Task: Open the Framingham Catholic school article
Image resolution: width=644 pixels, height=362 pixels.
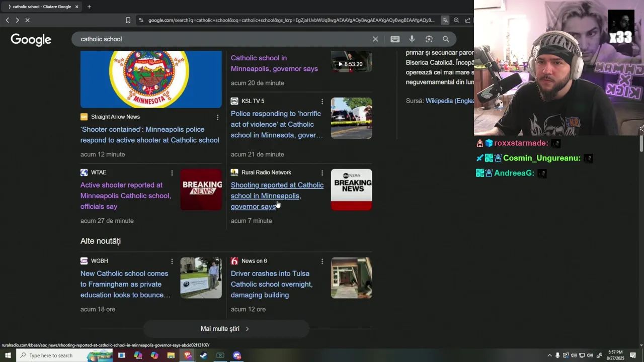Action: 125,284
